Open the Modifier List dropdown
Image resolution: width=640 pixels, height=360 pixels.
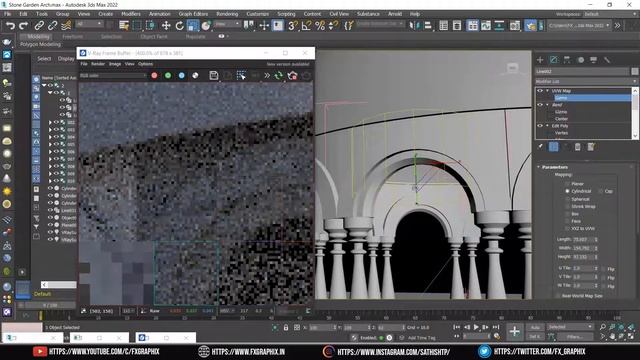[x=586, y=81]
